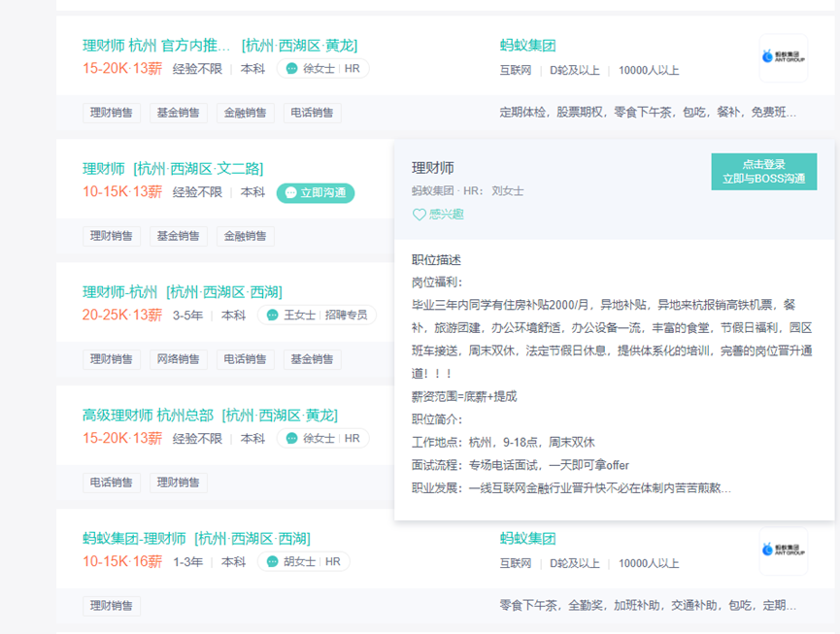Select 电话销售 tag in 理财师-杭州 card
Viewport: 840px width, 634px height.
click(x=246, y=359)
